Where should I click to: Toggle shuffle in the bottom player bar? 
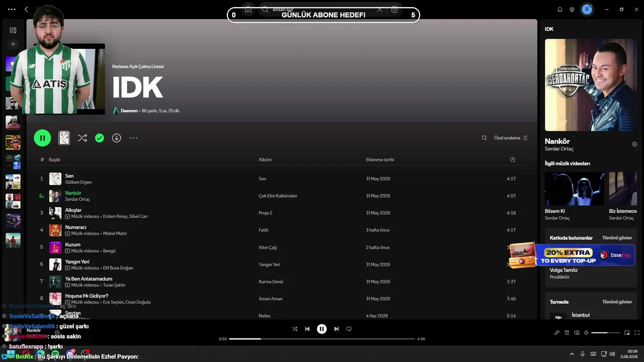click(295, 329)
